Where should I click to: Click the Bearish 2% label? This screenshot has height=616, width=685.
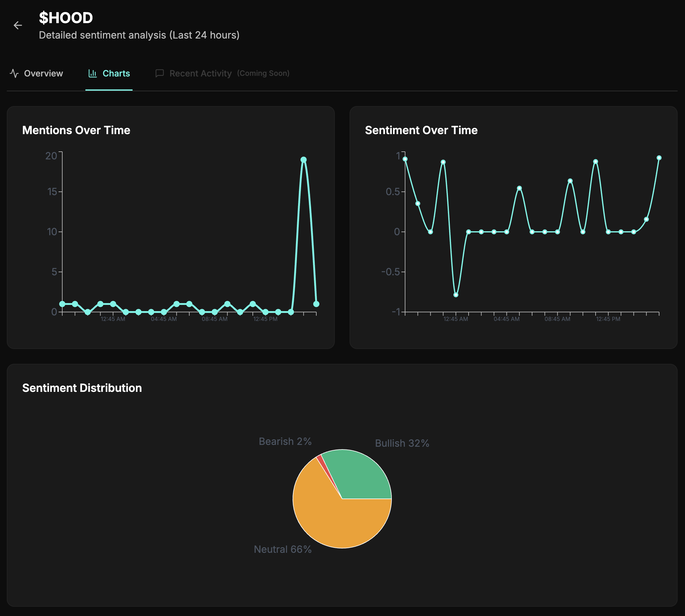[285, 441]
